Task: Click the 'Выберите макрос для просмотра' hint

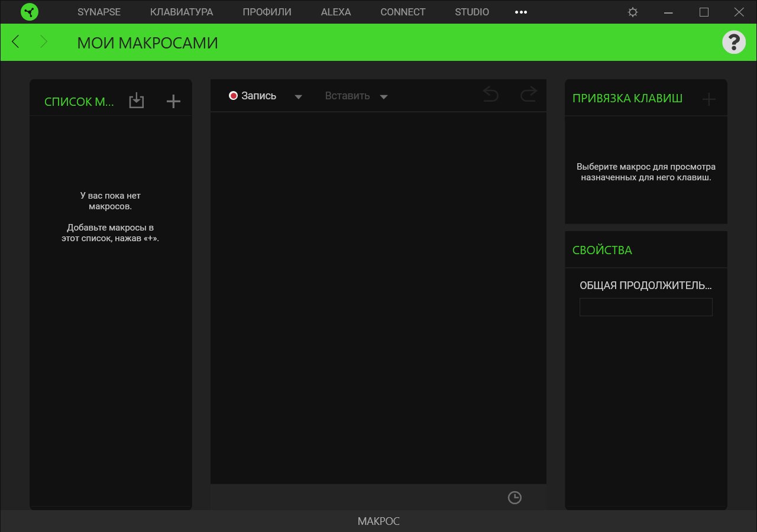Action: pos(646,172)
